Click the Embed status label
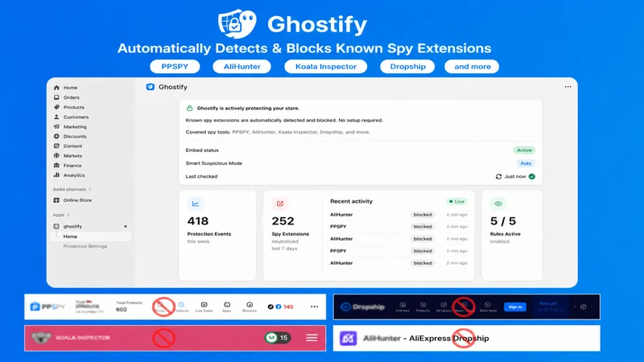 (202, 150)
